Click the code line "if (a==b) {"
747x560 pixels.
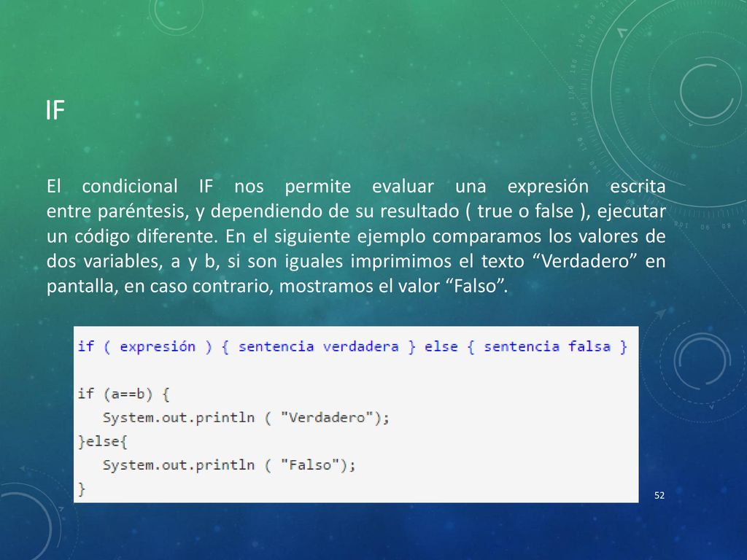124,394
